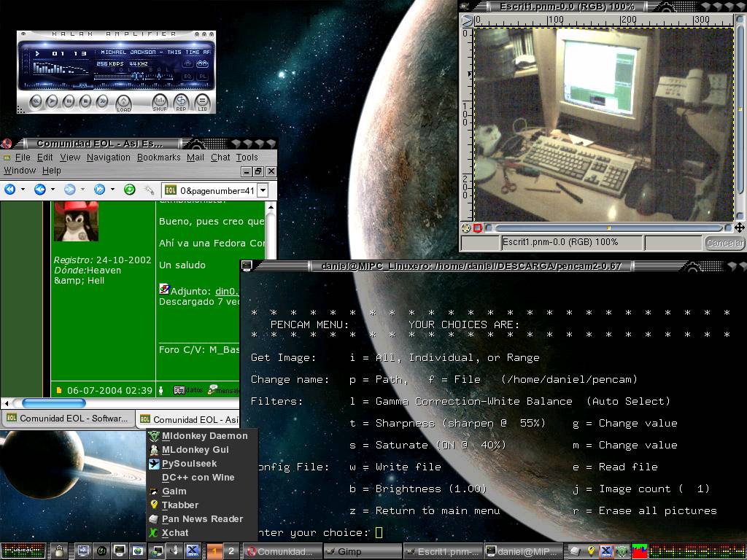747x560 pixels.
Task: Open the din0 attachment link
Action: [x=225, y=291]
